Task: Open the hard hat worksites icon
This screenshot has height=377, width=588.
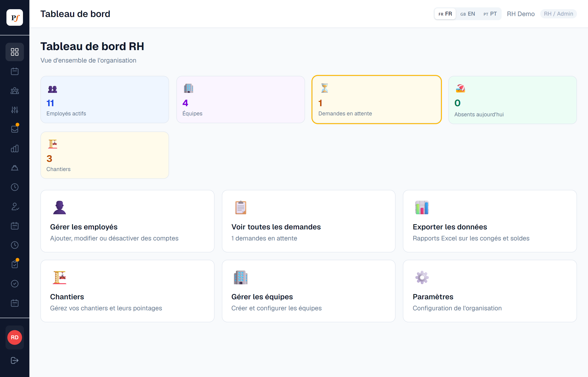Action: pyautogui.click(x=15, y=168)
